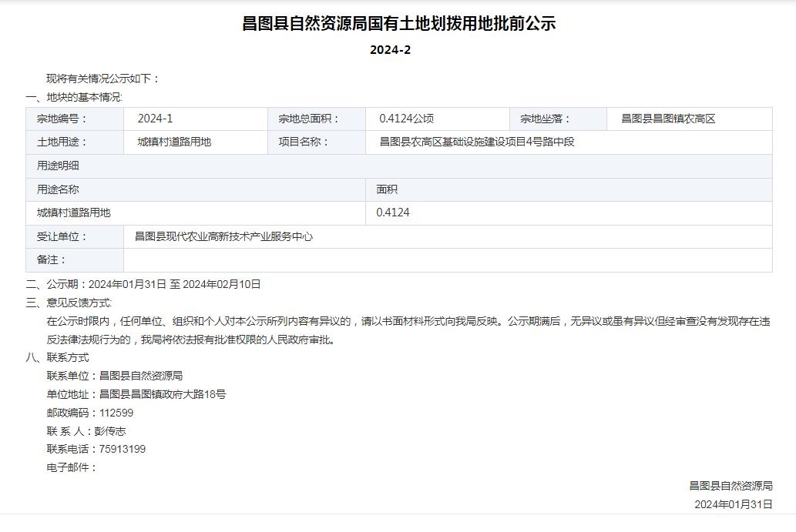Click the 宗地坐落 label cell
796x532 pixels.
tap(559, 119)
